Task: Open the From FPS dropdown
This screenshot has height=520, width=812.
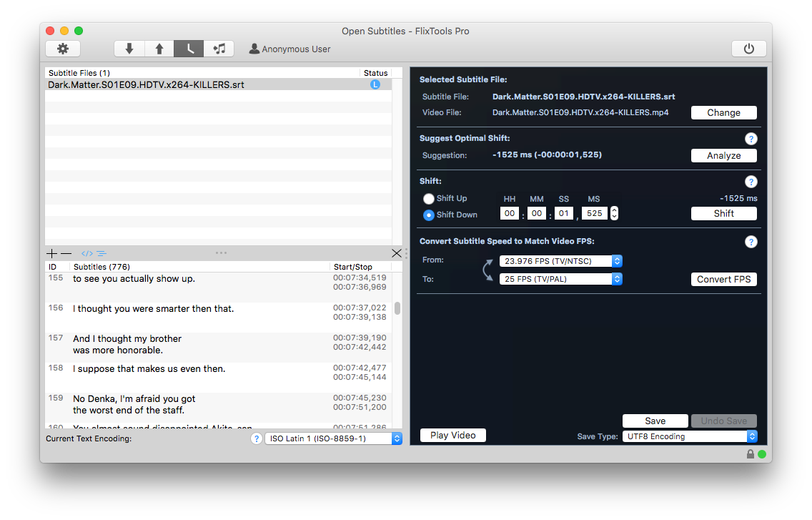Action: [560, 261]
